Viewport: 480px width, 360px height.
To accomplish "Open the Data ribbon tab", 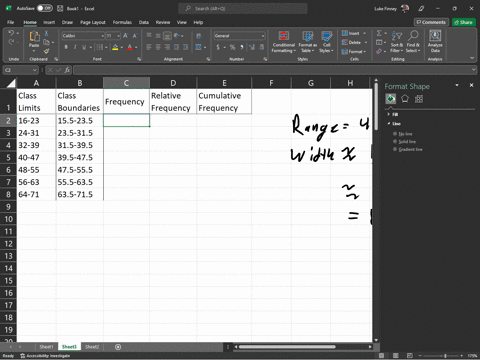I will tap(144, 22).
